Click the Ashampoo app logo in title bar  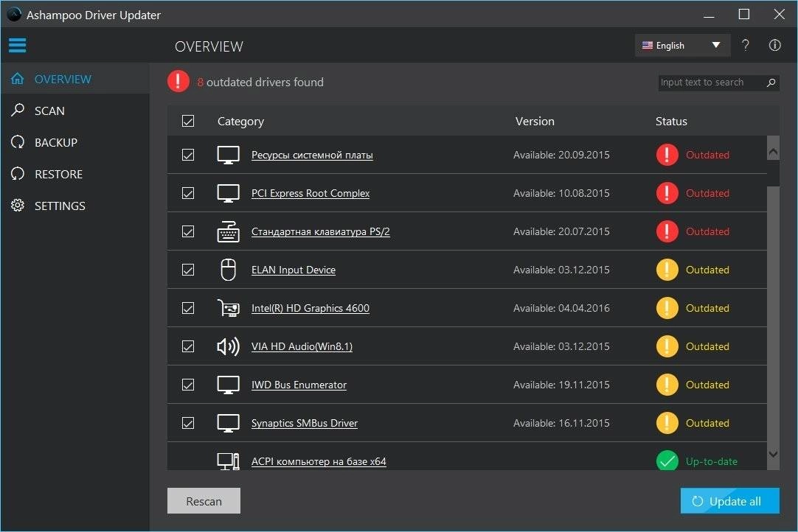click(x=14, y=14)
